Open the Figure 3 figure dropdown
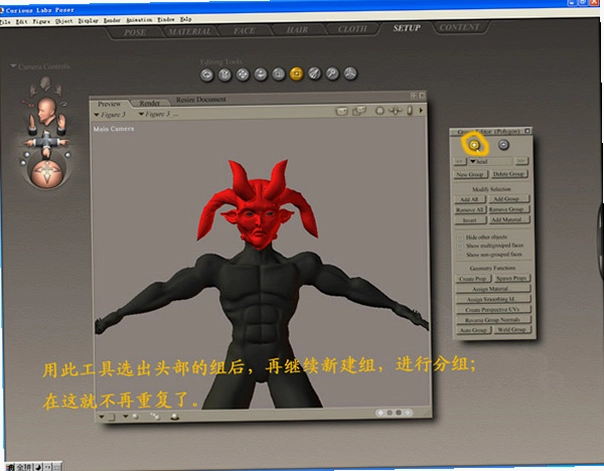This screenshot has width=604, height=471. tap(110, 115)
